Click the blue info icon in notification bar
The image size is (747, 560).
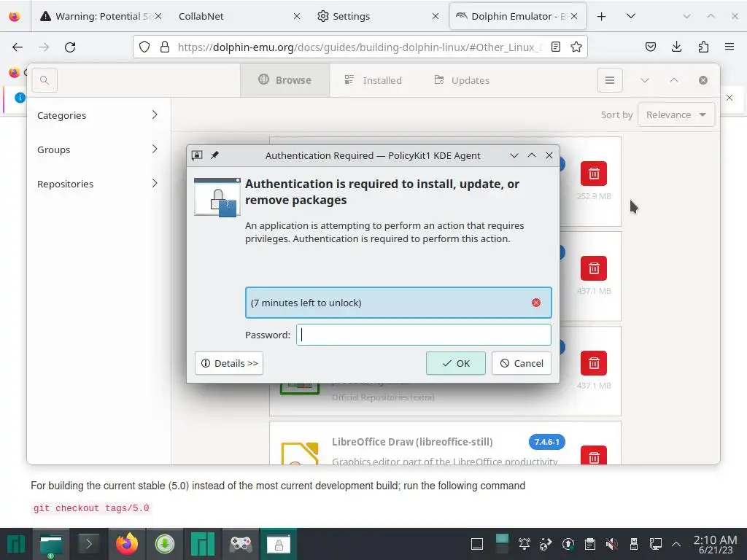[20, 98]
